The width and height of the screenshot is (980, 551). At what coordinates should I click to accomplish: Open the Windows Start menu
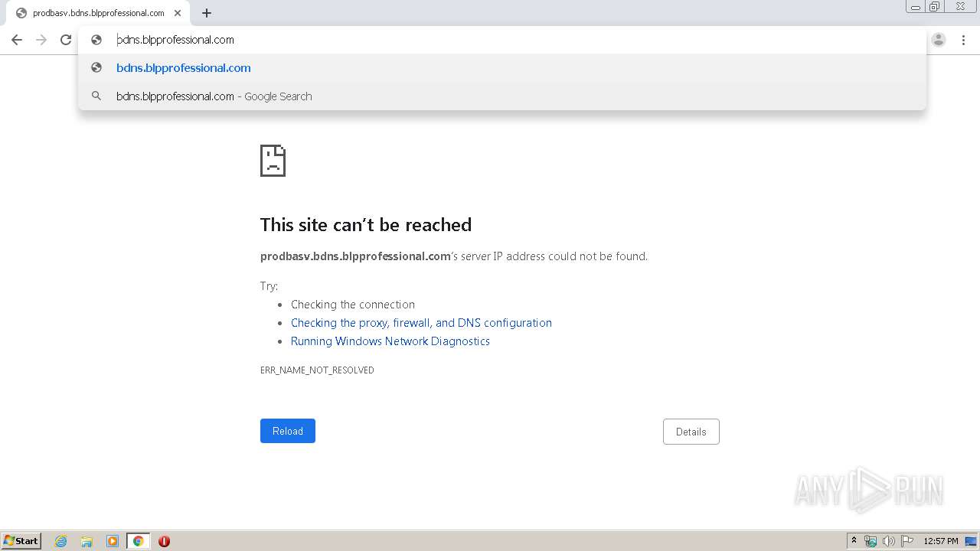pos(21,541)
